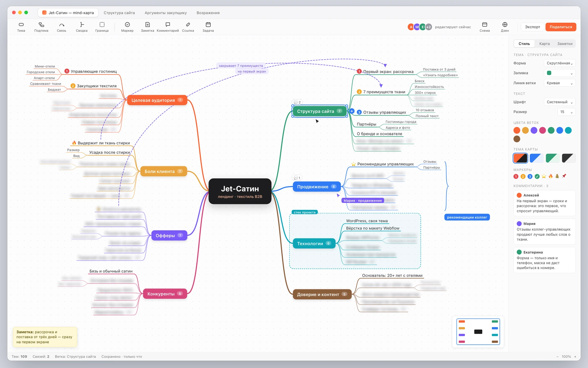This screenshot has width=588, height=368.
Task: Open the Заметки panel tab
Action: click(565, 44)
